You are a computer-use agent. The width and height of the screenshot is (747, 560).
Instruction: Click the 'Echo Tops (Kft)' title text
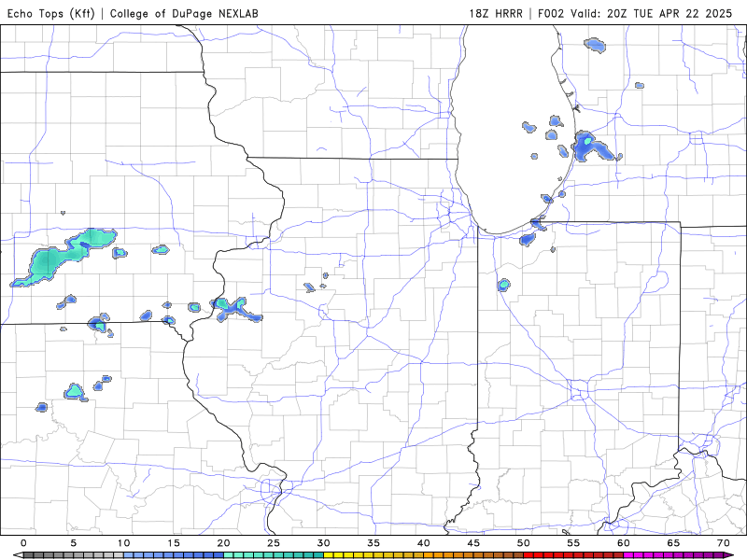click(51, 13)
